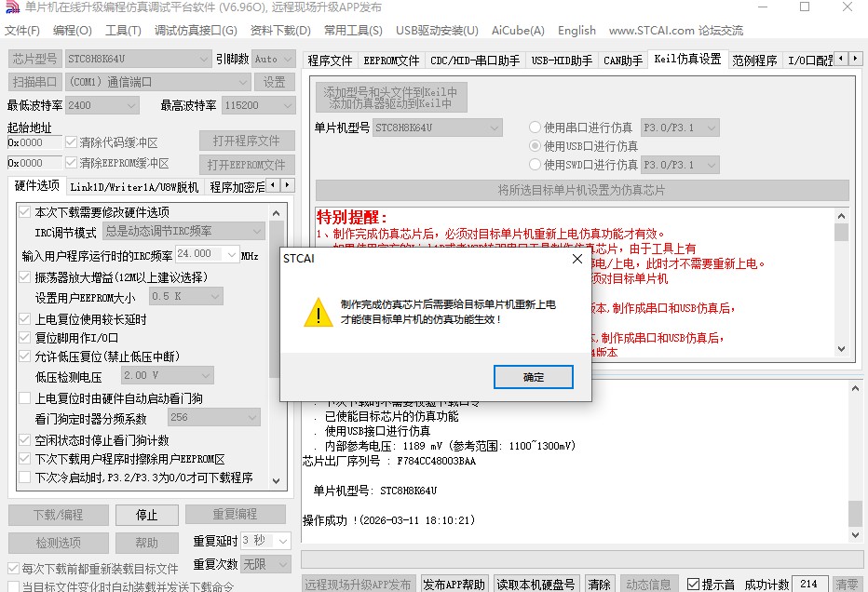Click scroll up arrow of hardware options list
This screenshot has width=868, height=592.
277,213
